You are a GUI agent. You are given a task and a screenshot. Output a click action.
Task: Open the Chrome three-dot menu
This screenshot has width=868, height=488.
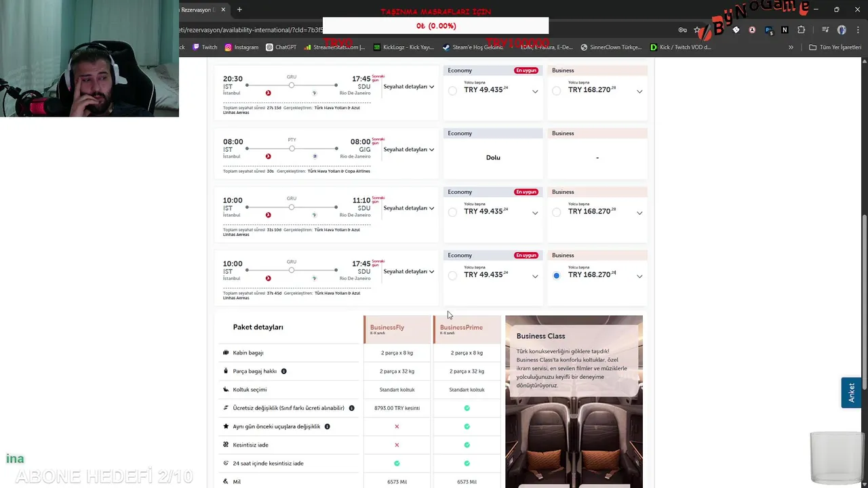pyautogui.click(x=858, y=30)
